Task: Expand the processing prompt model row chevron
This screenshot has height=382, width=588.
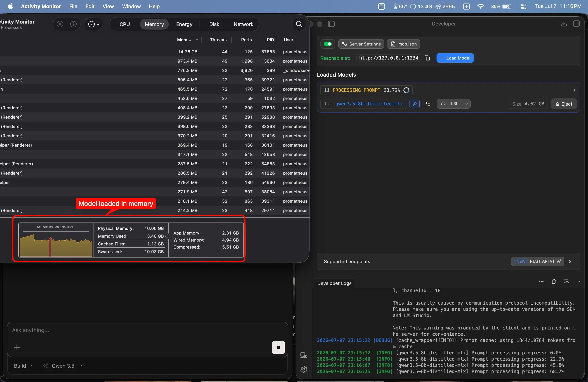Action: 574,90
